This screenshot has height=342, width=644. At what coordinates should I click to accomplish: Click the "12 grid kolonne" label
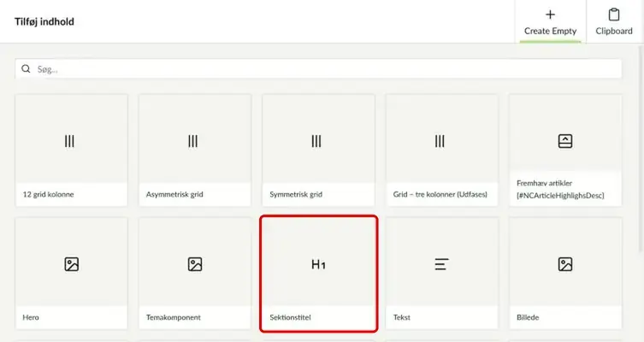(x=49, y=194)
